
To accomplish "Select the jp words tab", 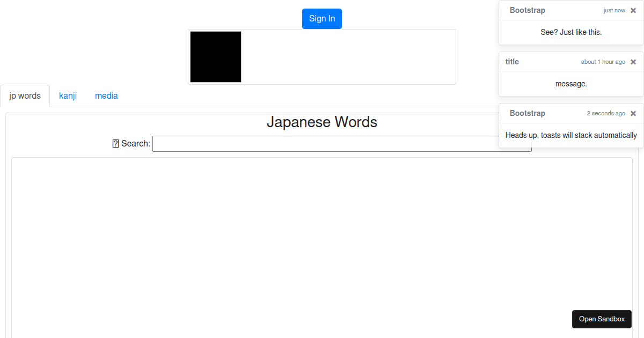I will pos(25,95).
